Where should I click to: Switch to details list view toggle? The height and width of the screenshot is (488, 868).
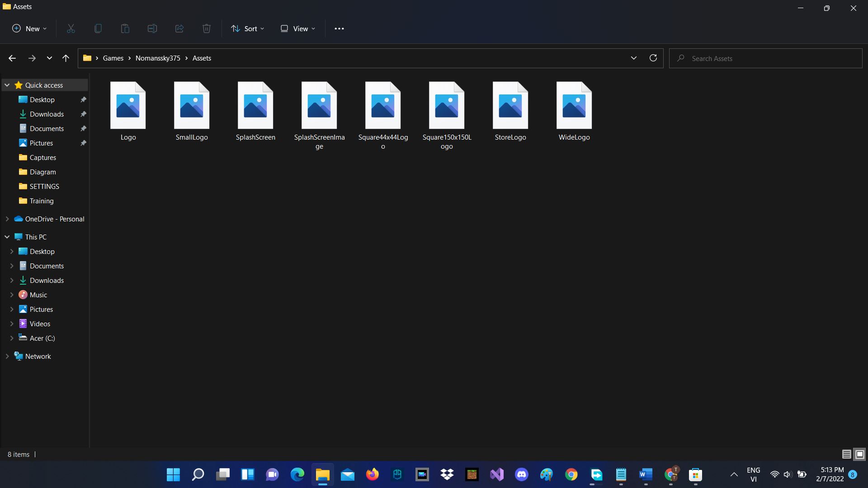[846, 454]
